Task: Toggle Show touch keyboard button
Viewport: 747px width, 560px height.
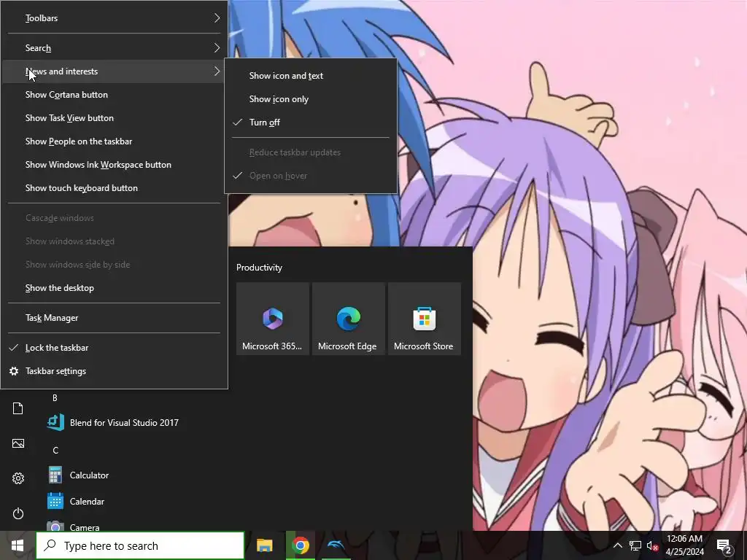Action: [115, 188]
